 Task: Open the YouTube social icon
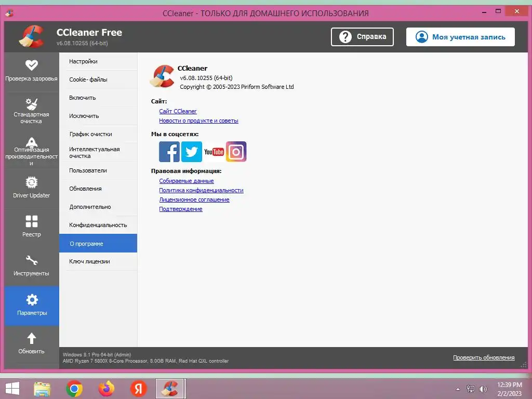214,152
